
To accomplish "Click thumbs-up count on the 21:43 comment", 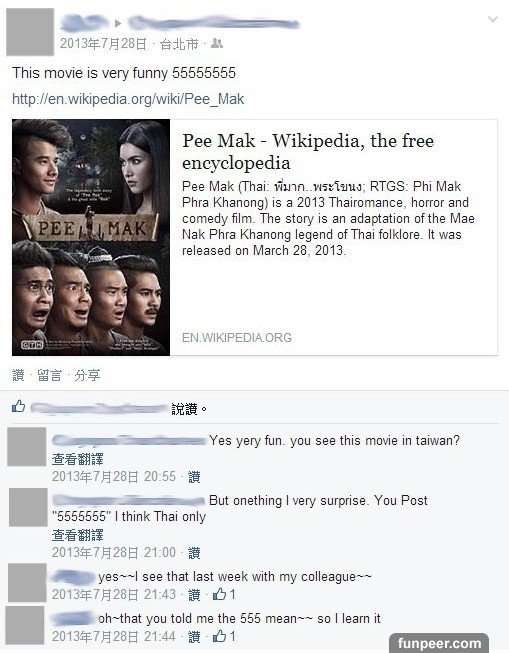I will click(x=224, y=594).
